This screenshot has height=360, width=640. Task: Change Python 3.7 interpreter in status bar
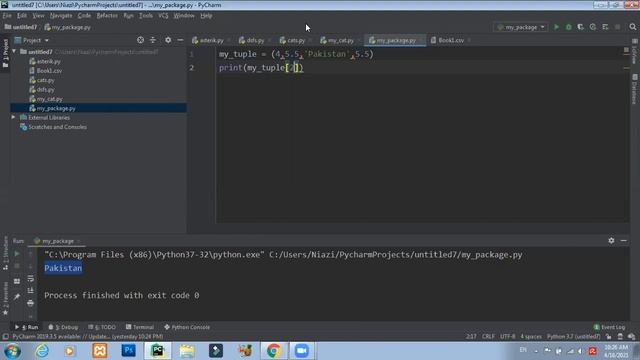coord(573,337)
